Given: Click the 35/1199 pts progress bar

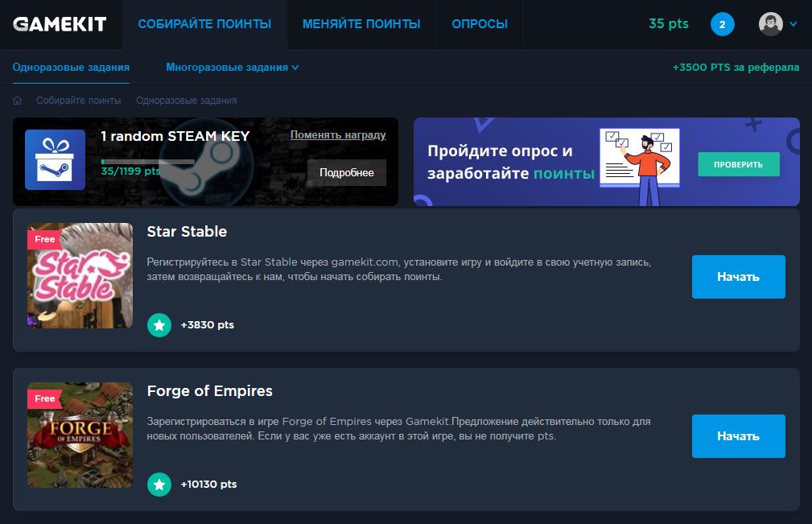Looking at the screenshot, I should (147, 162).
